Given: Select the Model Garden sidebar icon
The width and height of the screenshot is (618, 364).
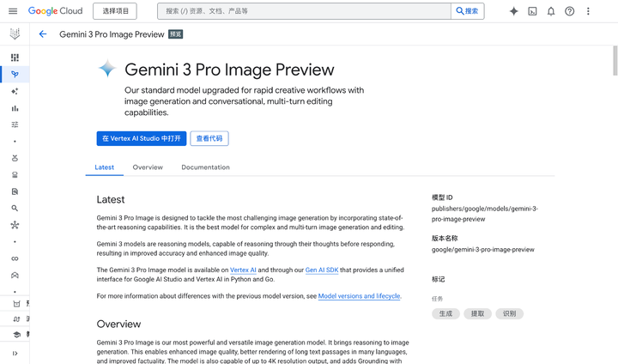Looking at the screenshot, I should (15, 75).
